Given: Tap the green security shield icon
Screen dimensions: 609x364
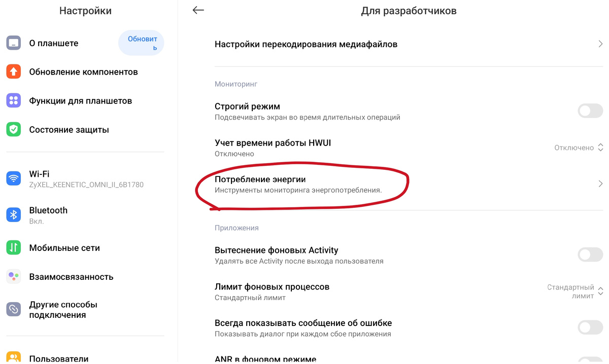Looking at the screenshot, I should pyautogui.click(x=14, y=130).
